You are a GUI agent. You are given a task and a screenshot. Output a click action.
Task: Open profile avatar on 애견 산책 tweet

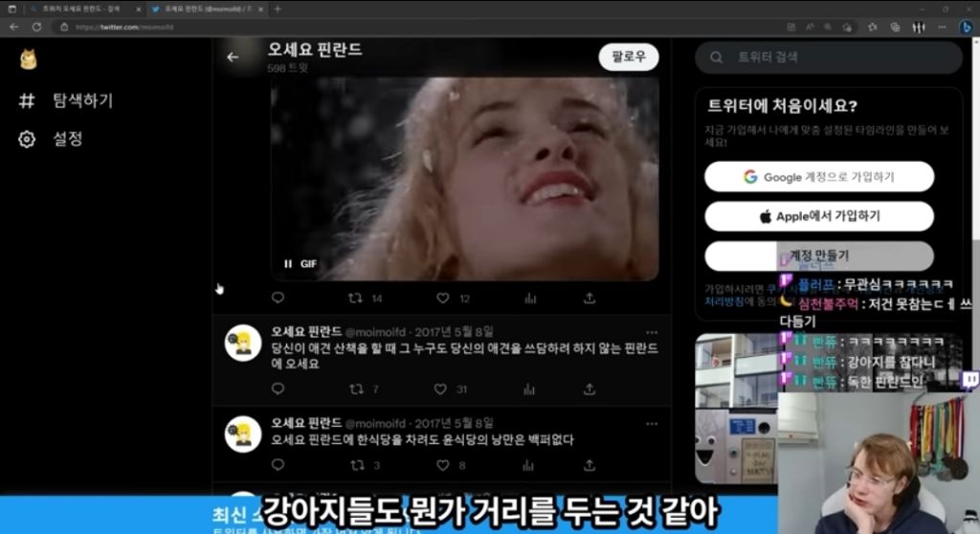pos(243,343)
